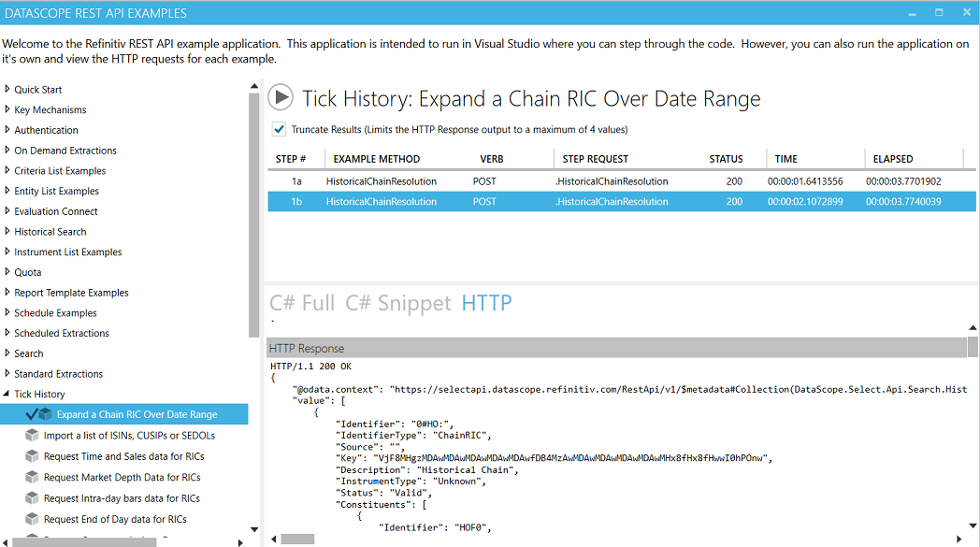Switch to the C# Snippet tab
This screenshot has height=547, width=980.
click(x=398, y=303)
